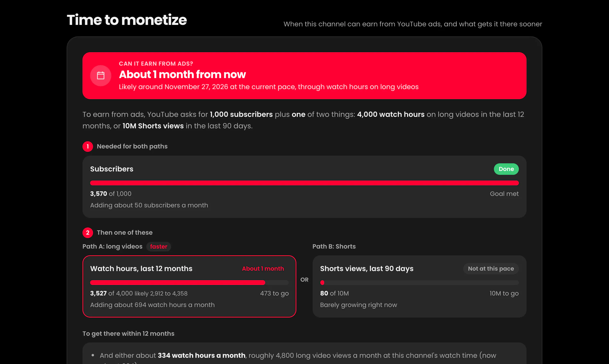Screen dimensions: 609x364
Task: Click the green 'Done' badge
Action: click(x=506, y=169)
